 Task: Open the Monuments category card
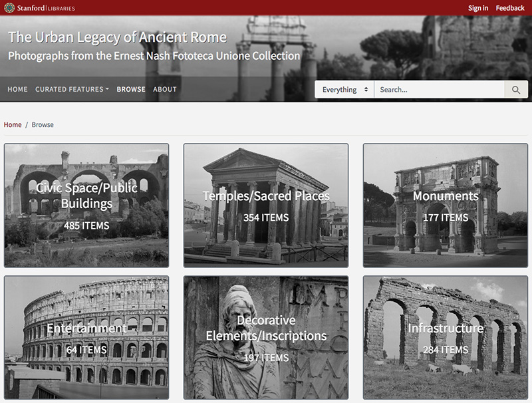pyautogui.click(x=446, y=205)
